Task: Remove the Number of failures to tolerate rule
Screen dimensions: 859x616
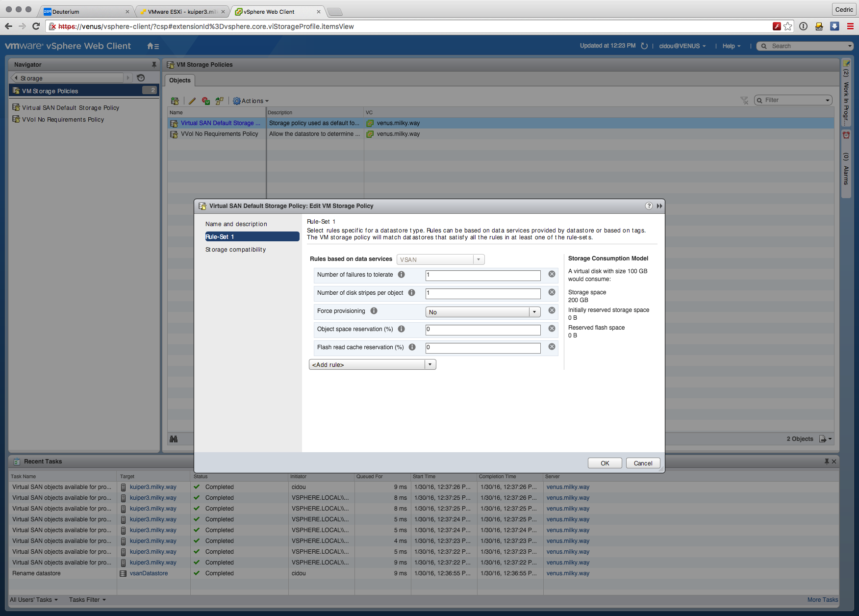Action: pos(552,274)
